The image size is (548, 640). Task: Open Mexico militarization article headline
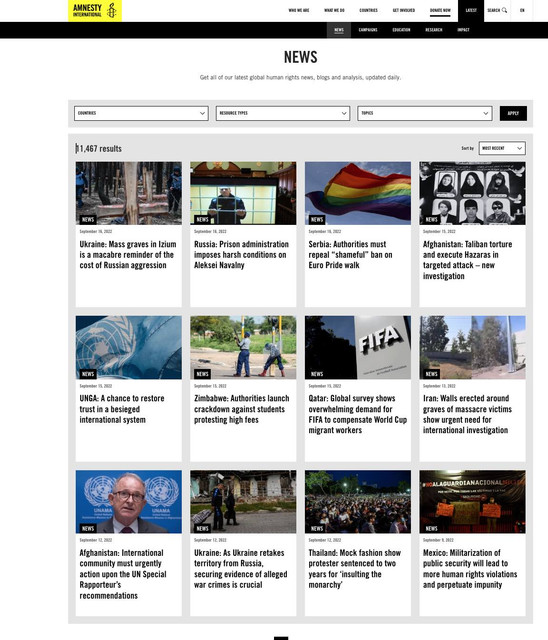(470, 569)
